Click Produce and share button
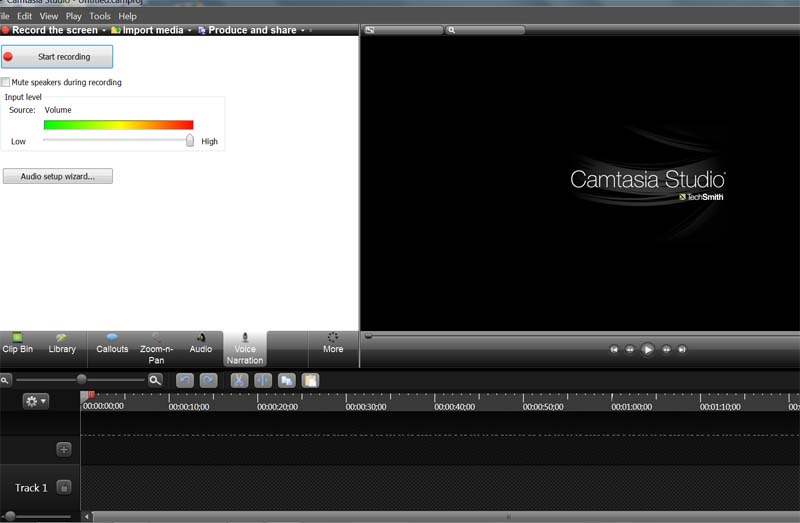Screen dimensions: 800x523 pos(247,30)
